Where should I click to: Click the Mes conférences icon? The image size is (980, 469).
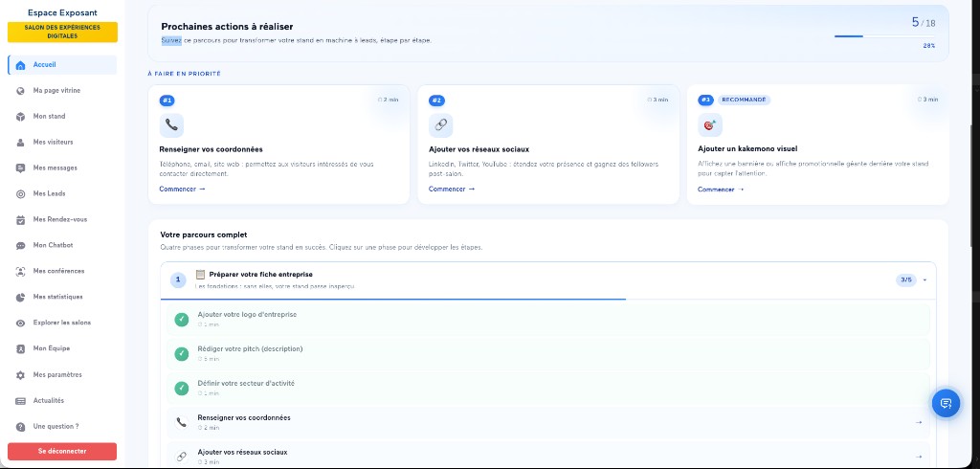20,272
